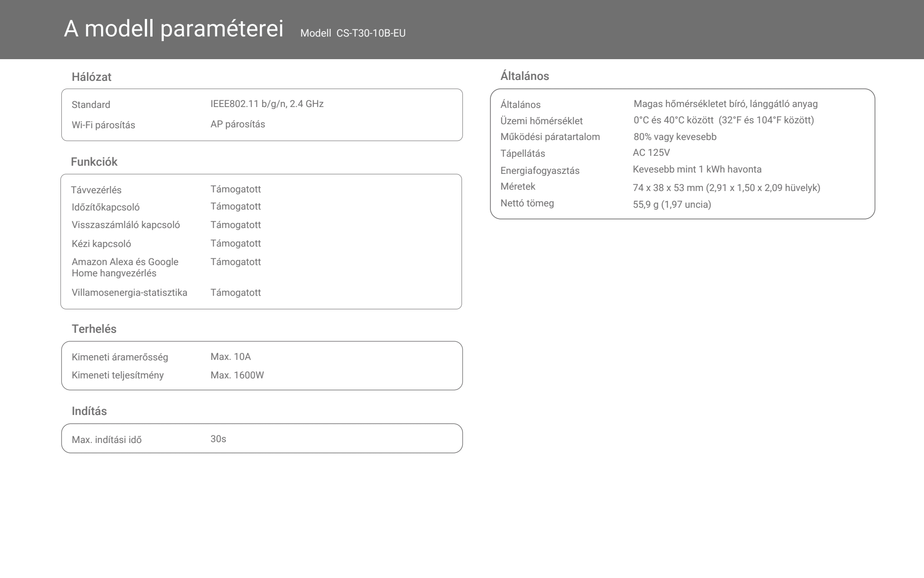Click the IEEE802.11 b/g/n, 2.4 GHz value
The height and width of the screenshot is (578, 924).
[267, 104]
